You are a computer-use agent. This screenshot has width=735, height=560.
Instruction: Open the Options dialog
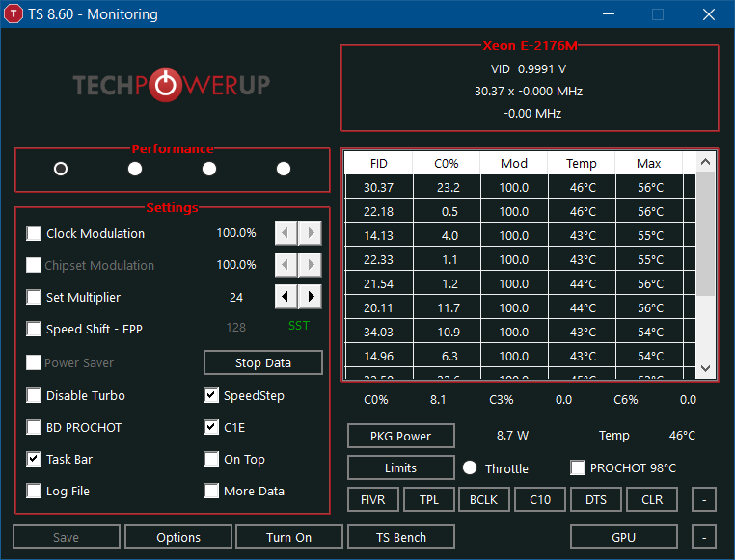(178, 537)
